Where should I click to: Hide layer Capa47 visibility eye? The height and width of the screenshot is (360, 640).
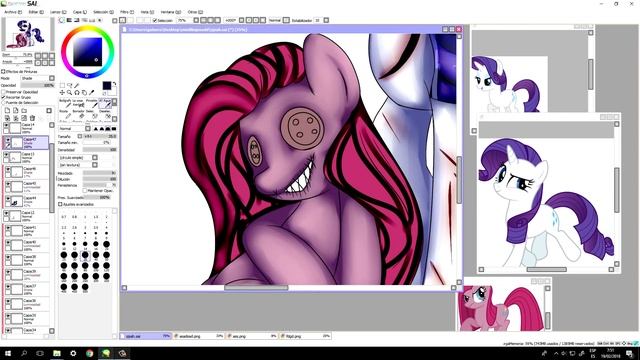7,140
